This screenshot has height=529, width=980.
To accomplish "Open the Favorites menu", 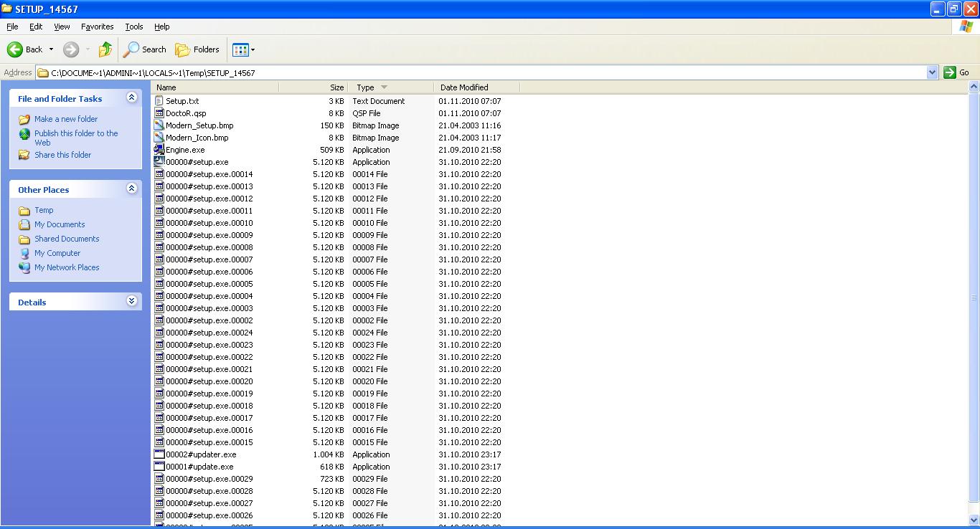I will tap(97, 27).
